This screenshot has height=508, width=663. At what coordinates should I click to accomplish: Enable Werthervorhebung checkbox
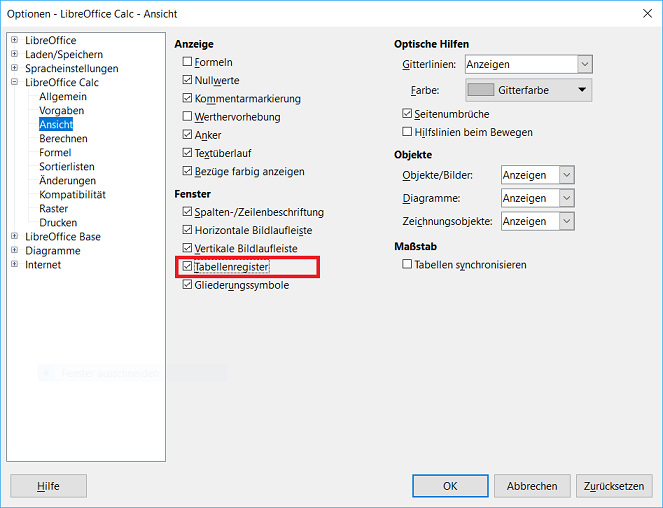187,116
